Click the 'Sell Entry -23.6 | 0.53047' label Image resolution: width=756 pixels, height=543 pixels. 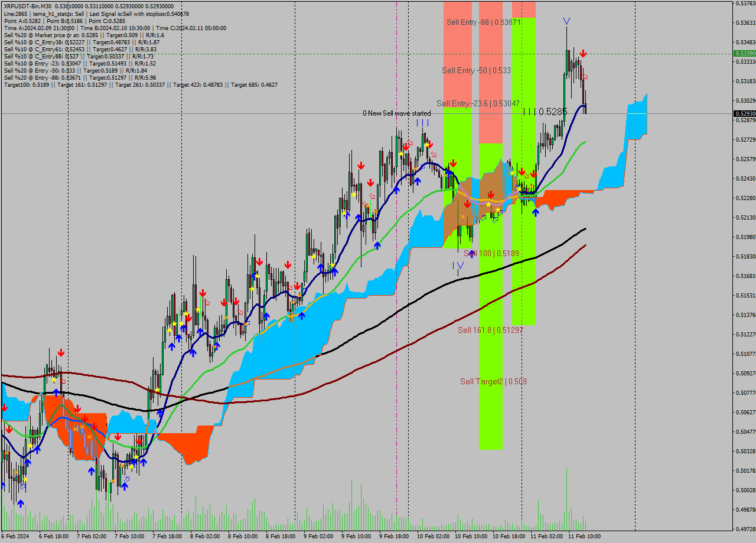point(478,103)
